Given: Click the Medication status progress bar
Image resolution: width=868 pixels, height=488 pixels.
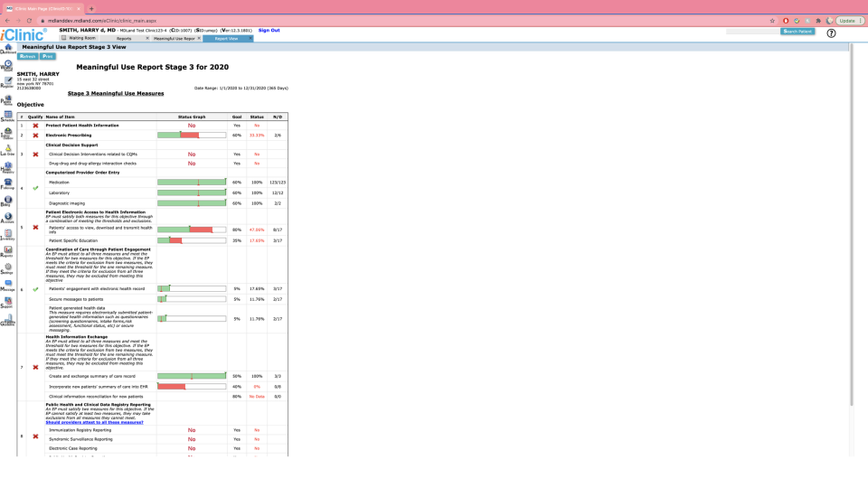Looking at the screenshot, I should (x=192, y=182).
